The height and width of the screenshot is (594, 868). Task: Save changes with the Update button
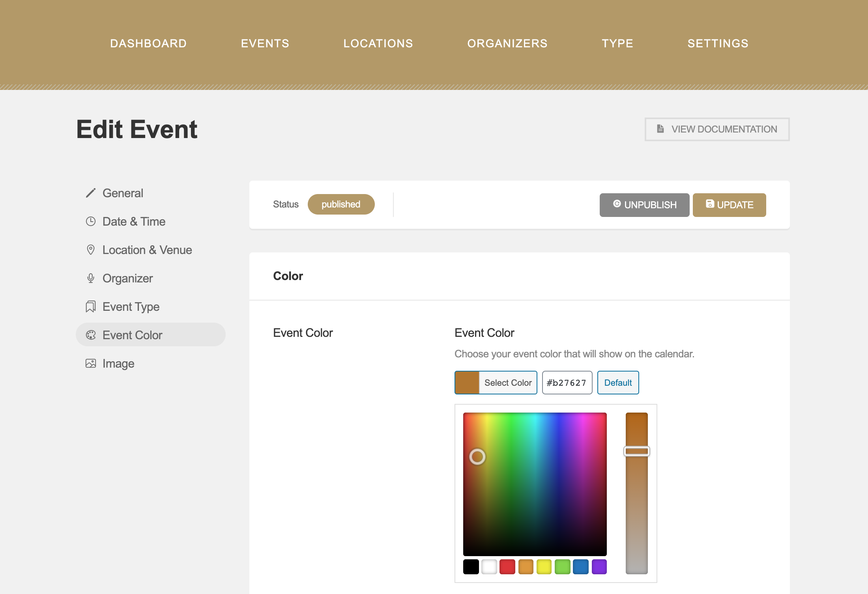729,205
